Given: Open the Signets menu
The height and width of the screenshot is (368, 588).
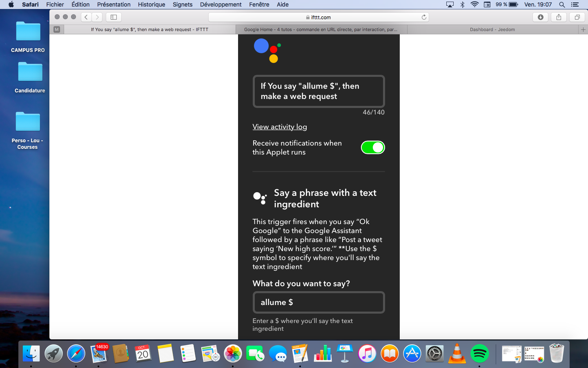Looking at the screenshot, I should [183, 4].
